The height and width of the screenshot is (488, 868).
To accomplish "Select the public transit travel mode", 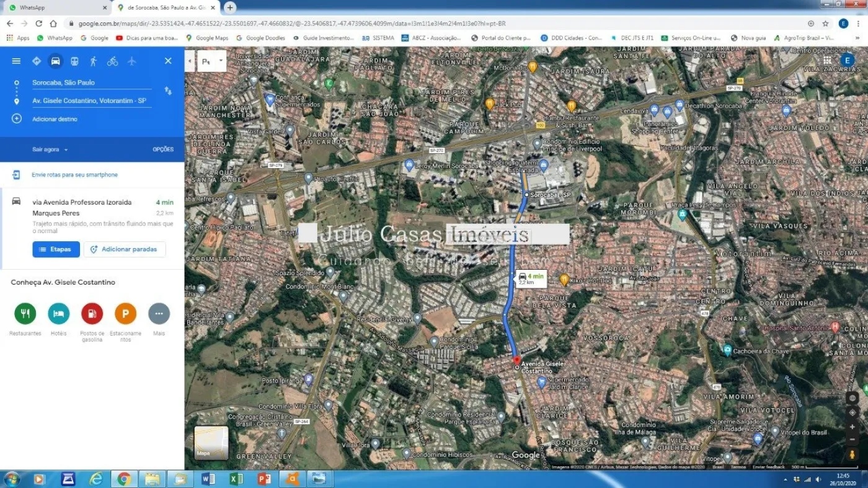I will point(74,61).
